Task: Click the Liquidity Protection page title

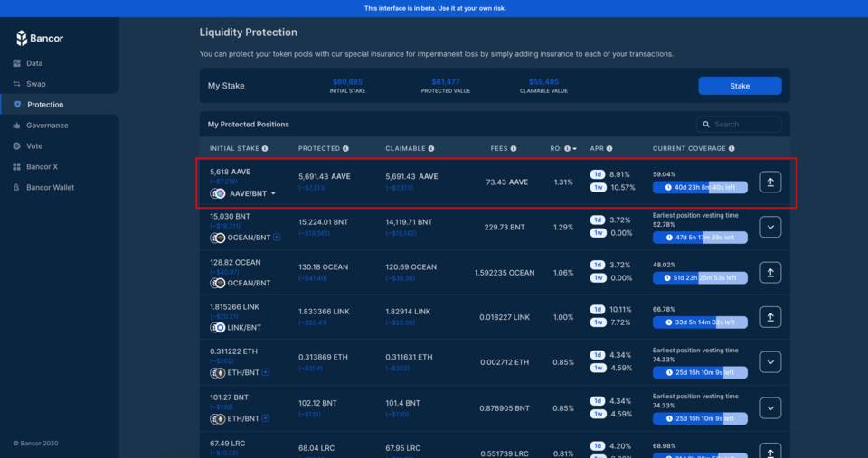Action: tap(248, 33)
